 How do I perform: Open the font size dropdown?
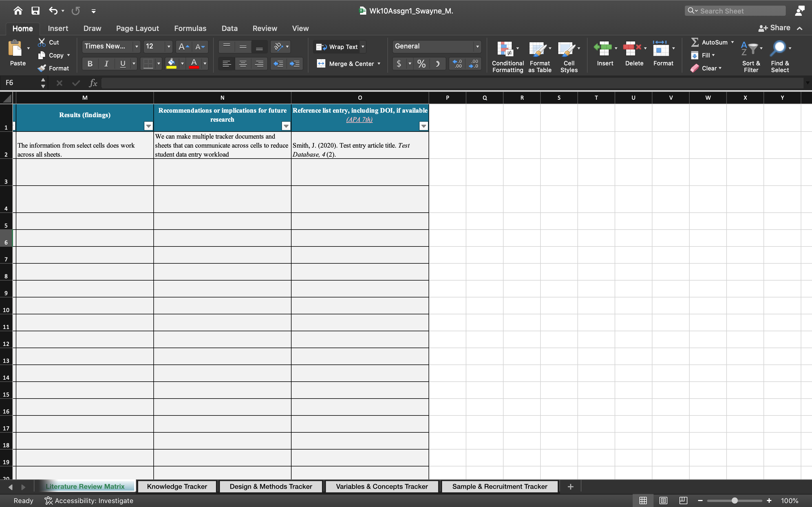tap(168, 46)
